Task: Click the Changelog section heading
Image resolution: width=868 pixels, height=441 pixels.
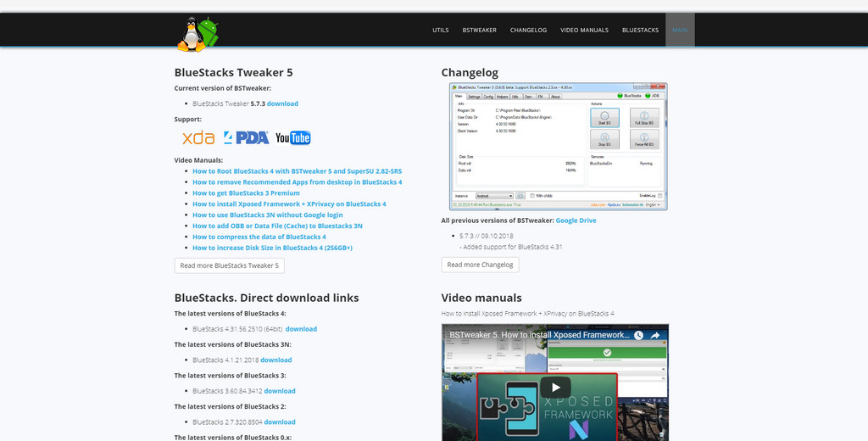Action: [470, 73]
